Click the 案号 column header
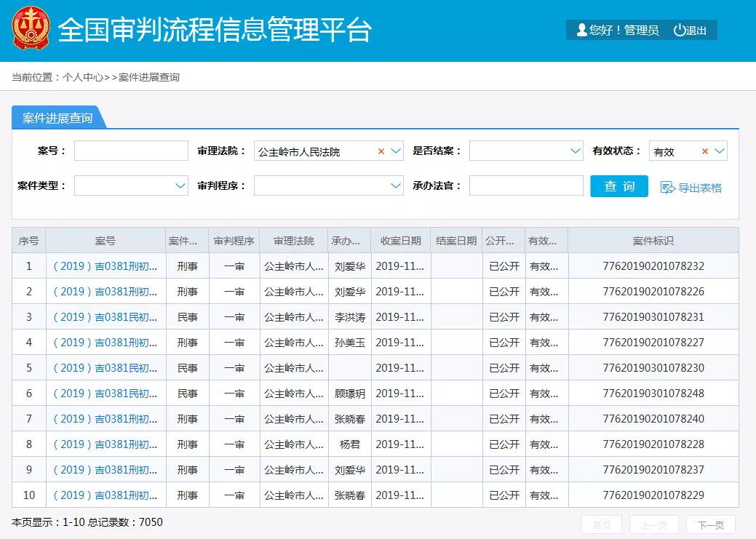Image resolution: width=756 pixels, height=539 pixels. click(105, 241)
